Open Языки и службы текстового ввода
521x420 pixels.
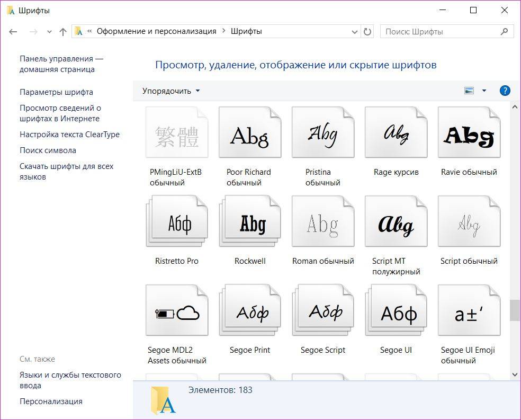(70, 380)
